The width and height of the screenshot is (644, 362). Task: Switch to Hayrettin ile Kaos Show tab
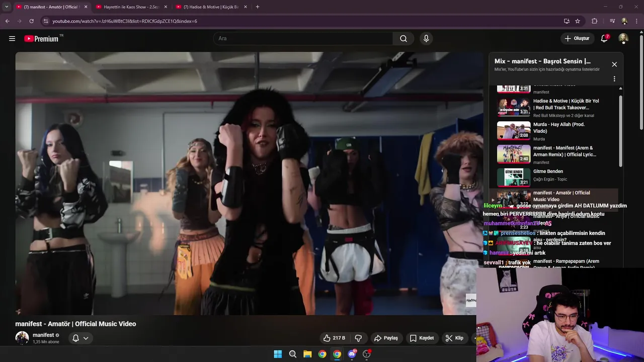click(131, 7)
